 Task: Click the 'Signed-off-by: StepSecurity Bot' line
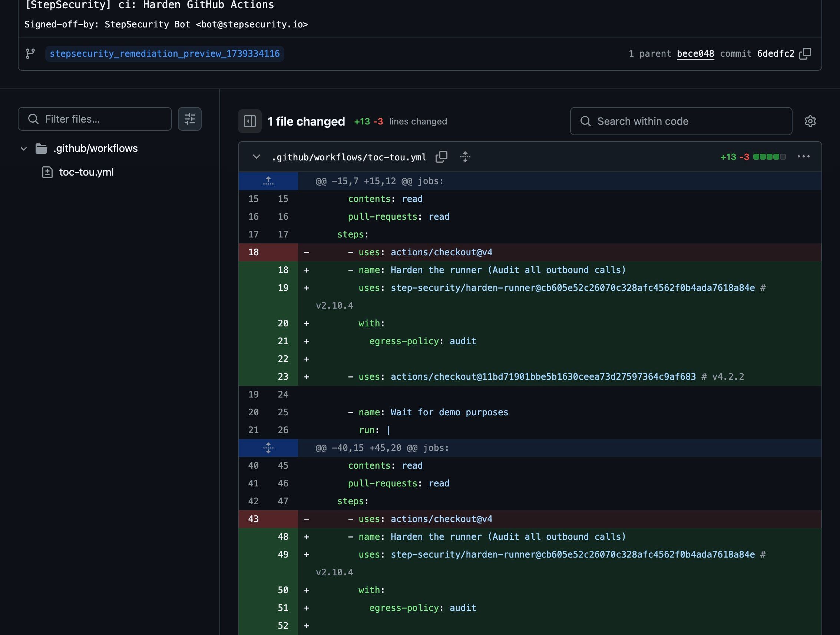166,24
